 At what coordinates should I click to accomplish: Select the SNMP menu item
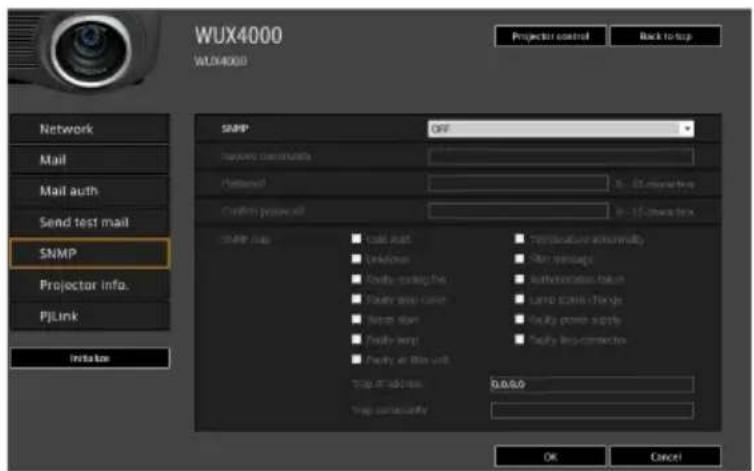(x=89, y=253)
